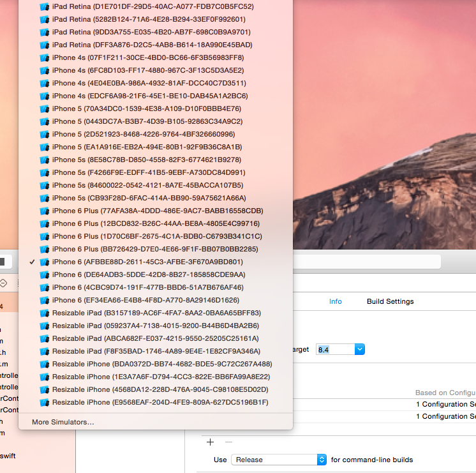Select iPhone 5s (F4266F9E-EDFF-41B5-9EBF-A730DC84D991)
Image resolution: width=476 pixels, height=473 pixels.
coord(156,172)
